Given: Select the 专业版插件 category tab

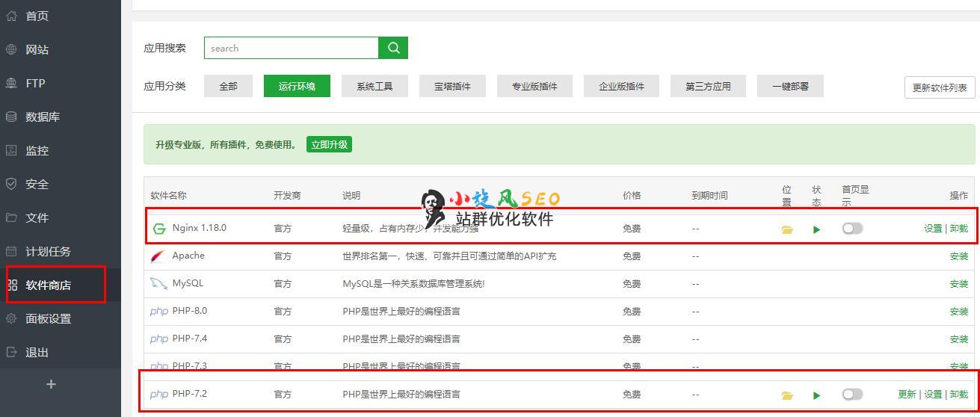Looking at the screenshot, I should (534, 86).
